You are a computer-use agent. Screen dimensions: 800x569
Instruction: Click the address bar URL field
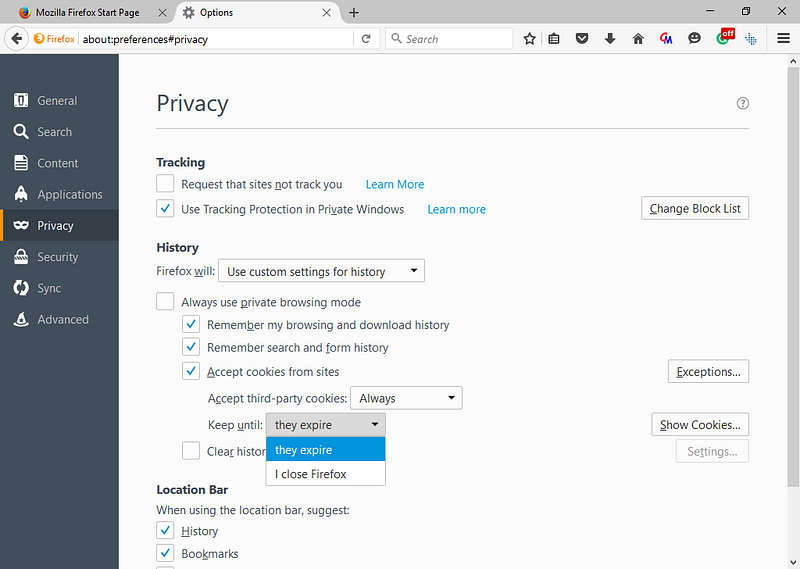click(216, 39)
